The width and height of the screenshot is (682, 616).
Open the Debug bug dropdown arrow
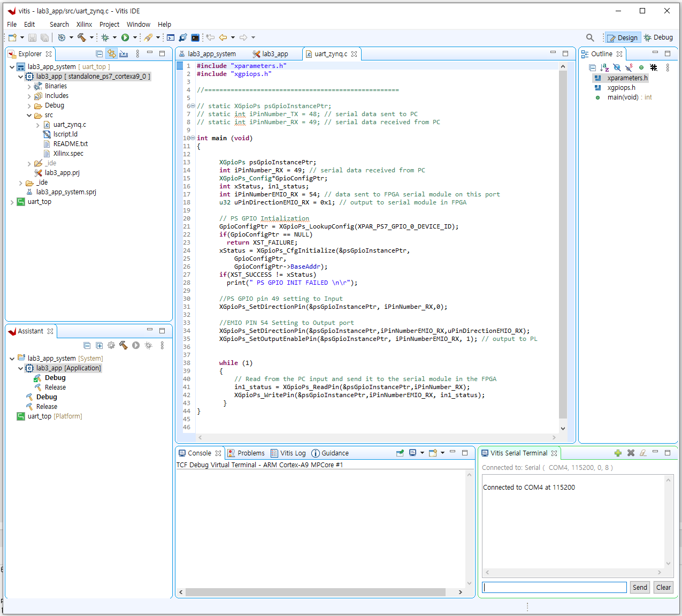[x=114, y=37]
